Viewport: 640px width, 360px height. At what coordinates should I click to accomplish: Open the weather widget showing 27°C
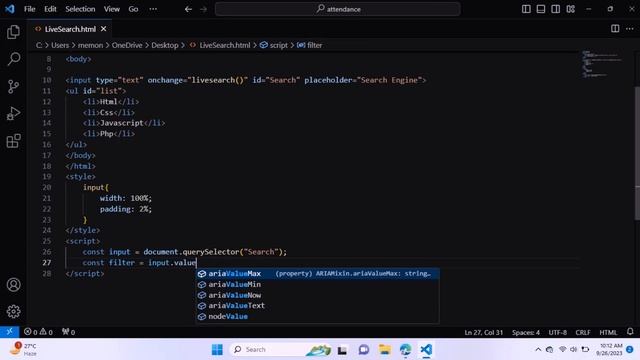24,349
